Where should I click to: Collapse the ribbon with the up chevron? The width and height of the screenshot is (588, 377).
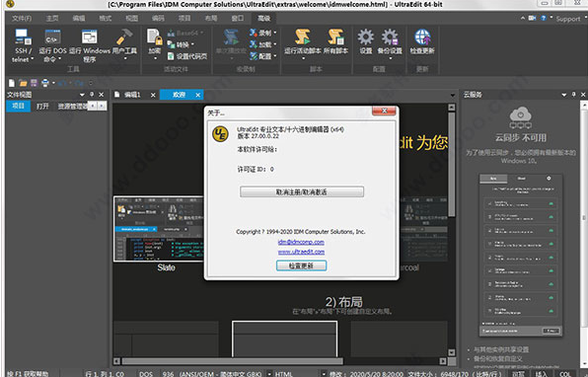coord(523,18)
